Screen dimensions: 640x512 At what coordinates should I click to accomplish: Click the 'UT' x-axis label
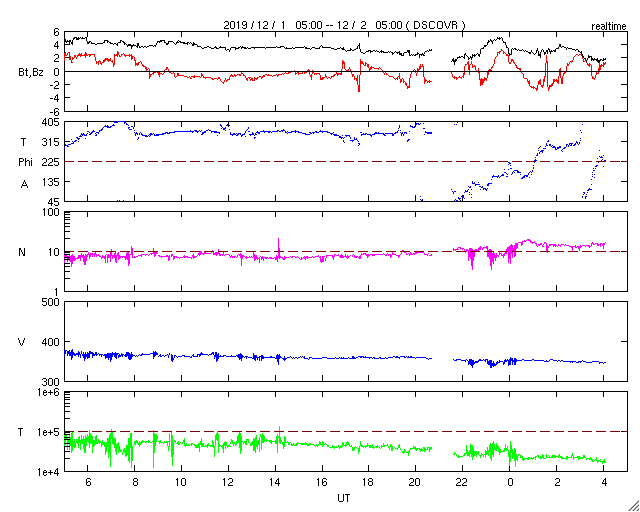tap(344, 498)
